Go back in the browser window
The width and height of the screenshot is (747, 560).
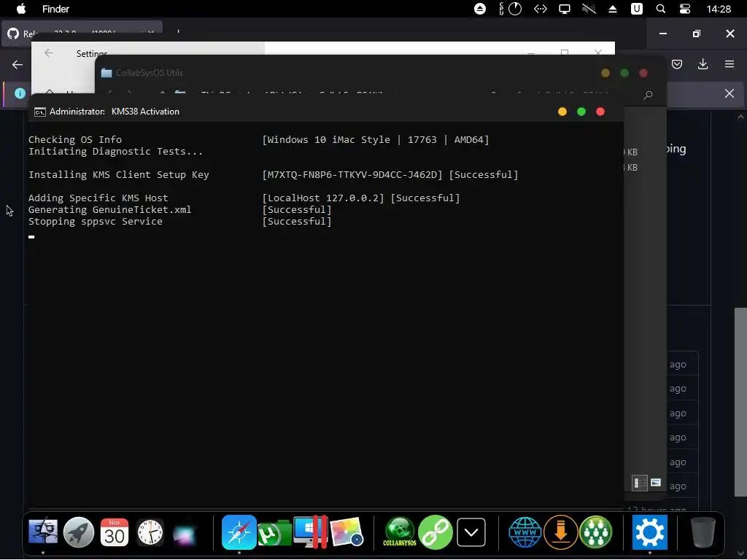(18, 65)
